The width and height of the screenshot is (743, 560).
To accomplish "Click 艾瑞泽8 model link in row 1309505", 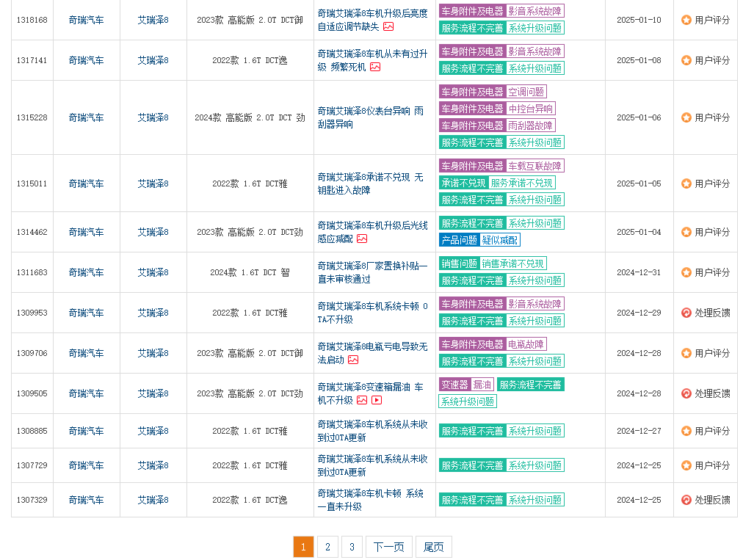I will (153, 393).
